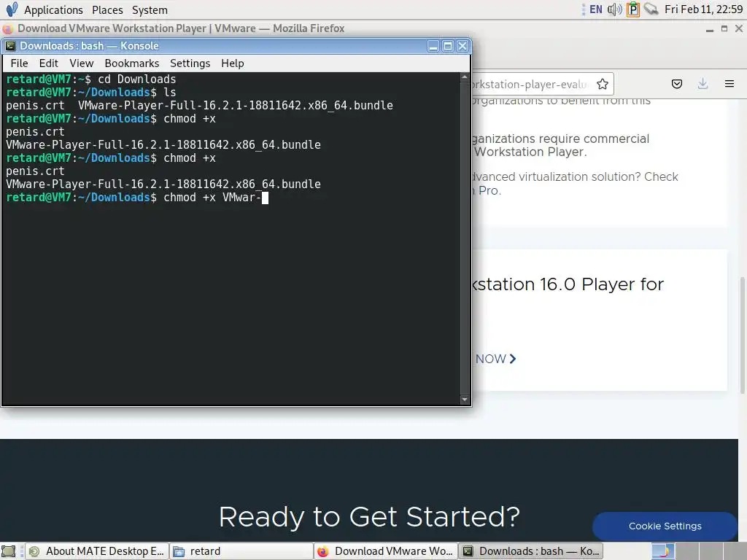Click the Firefox page vertical scrollbar
Screen dimensions: 747x560
pyautogui.click(x=742, y=335)
